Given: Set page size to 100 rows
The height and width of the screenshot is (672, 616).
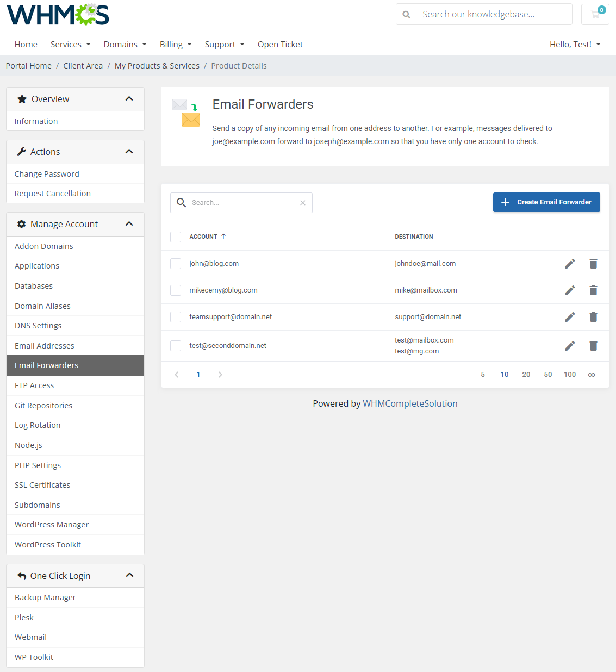Looking at the screenshot, I should [x=570, y=374].
